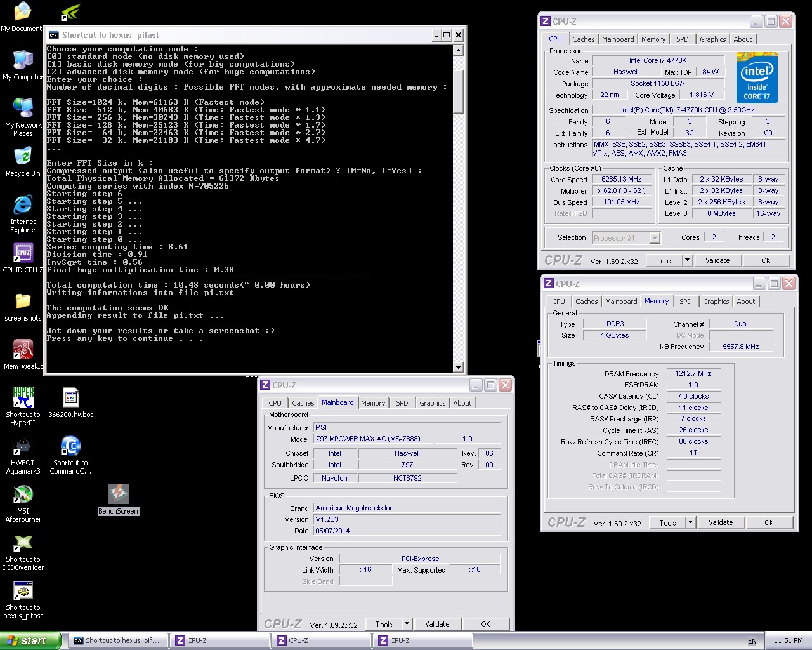This screenshot has width=812, height=650.
Task: Switch to Graphics tab in top CPU-Z window
Action: click(x=712, y=39)
